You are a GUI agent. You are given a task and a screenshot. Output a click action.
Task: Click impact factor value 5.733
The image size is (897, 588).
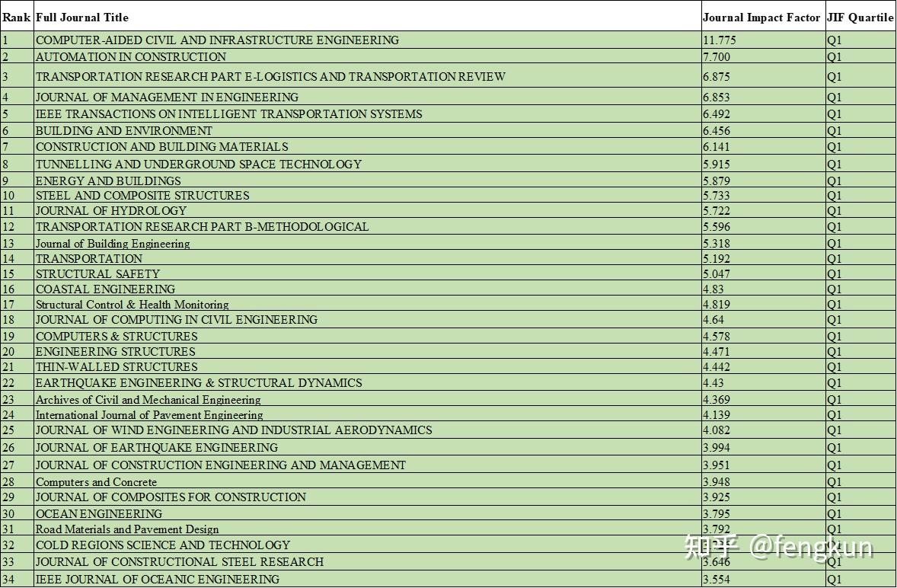point(717,196)
